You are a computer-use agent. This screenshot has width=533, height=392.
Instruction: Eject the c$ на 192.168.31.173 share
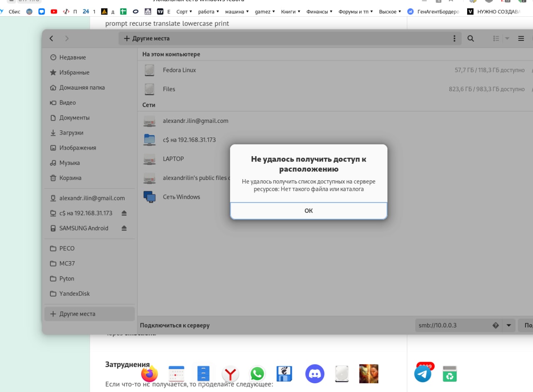124,213
